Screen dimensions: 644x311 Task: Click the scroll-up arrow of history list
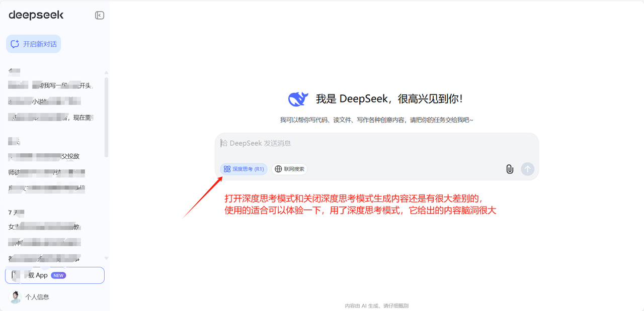(x=106, y=73)
